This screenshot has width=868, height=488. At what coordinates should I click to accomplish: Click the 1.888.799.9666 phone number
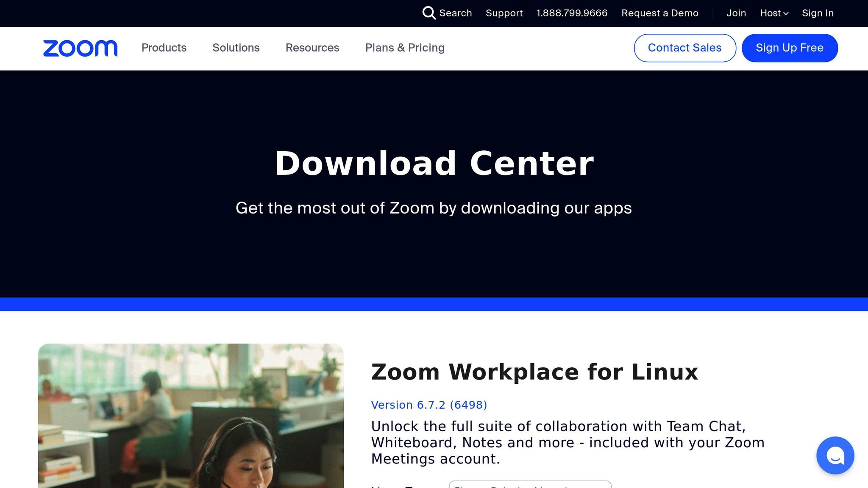(572, 13)
